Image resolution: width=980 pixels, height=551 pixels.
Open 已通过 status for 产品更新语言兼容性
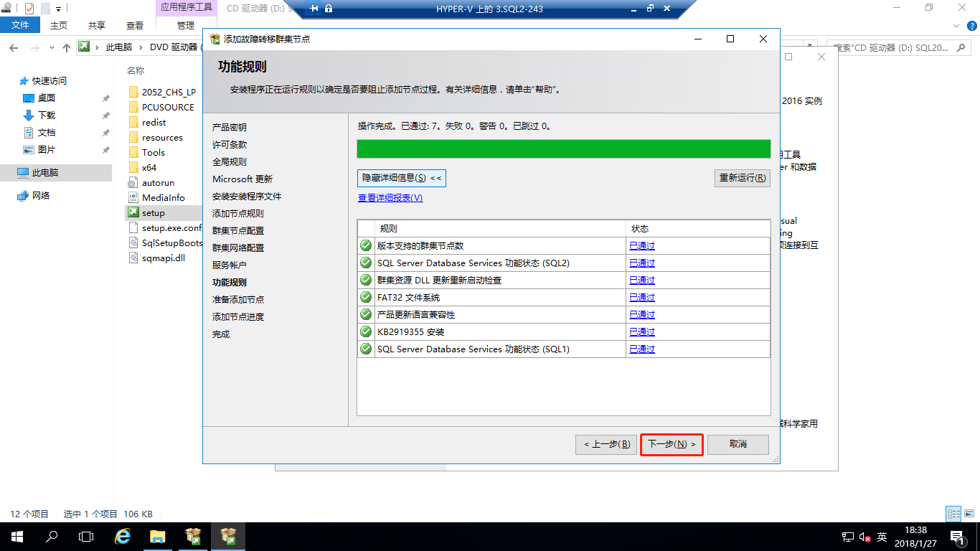click(642, 315)
